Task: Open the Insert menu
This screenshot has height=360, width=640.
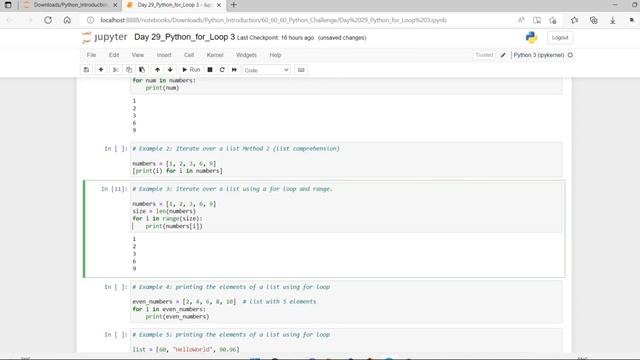Action: (164, 55)
